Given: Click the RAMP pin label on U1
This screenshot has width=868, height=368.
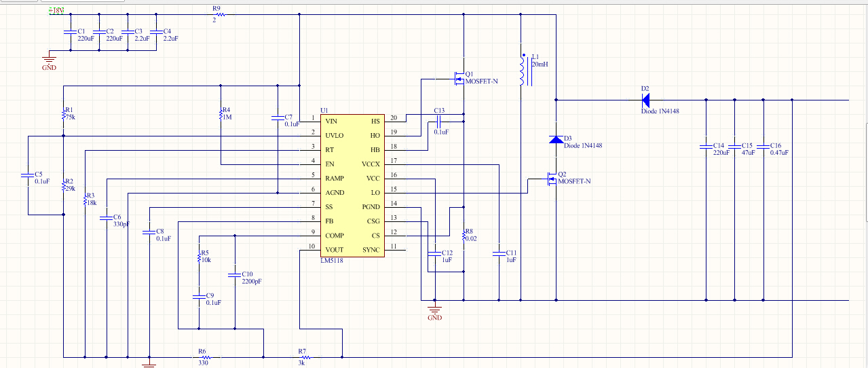Looking at the screenshot, I should tap(335, 179).
